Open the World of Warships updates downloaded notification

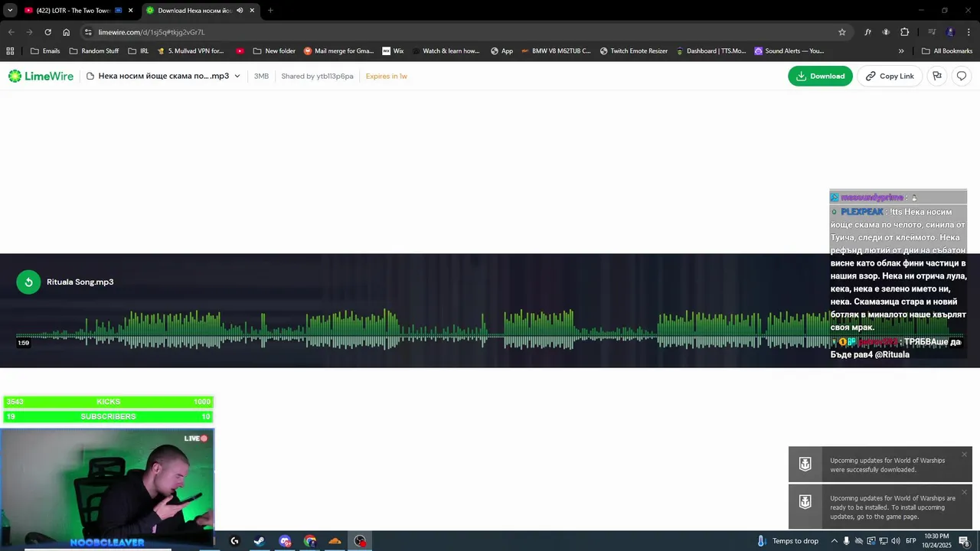point(880,465)
